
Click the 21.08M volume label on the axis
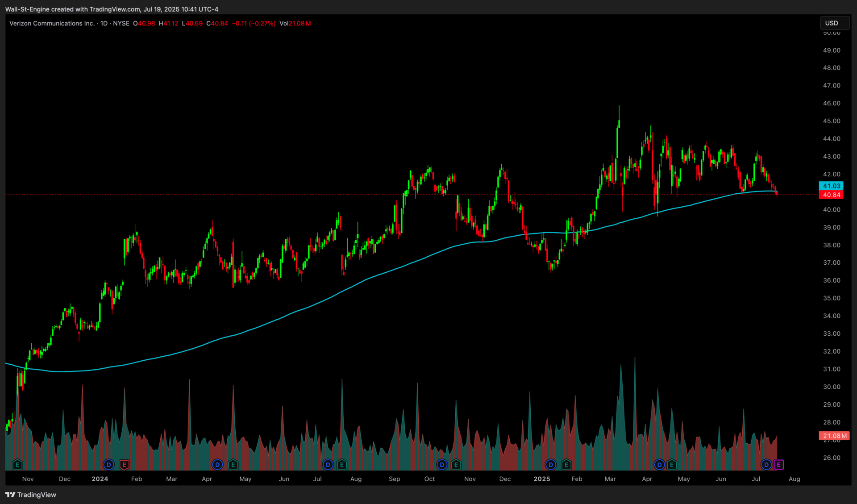[x=834, y=436]
